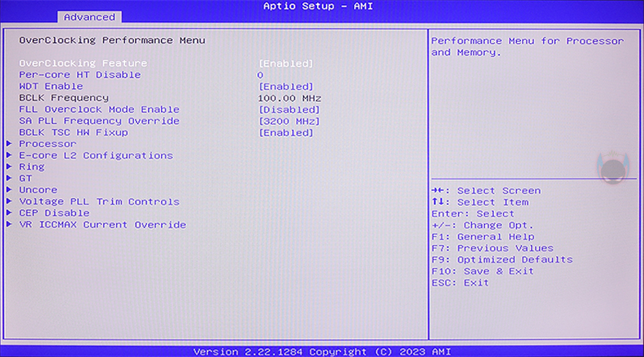Select Per-core HT Disable option

[80, 75]
